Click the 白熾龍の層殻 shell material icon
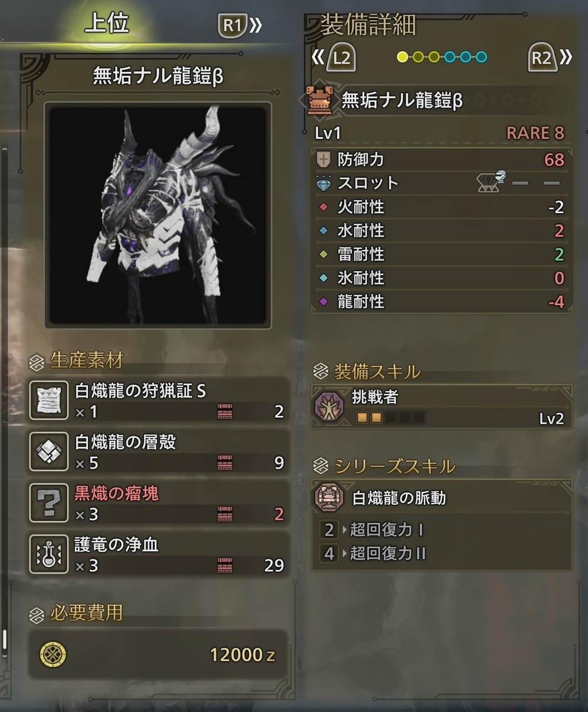Viewport: 588px width, 712px height. [49, 452]
